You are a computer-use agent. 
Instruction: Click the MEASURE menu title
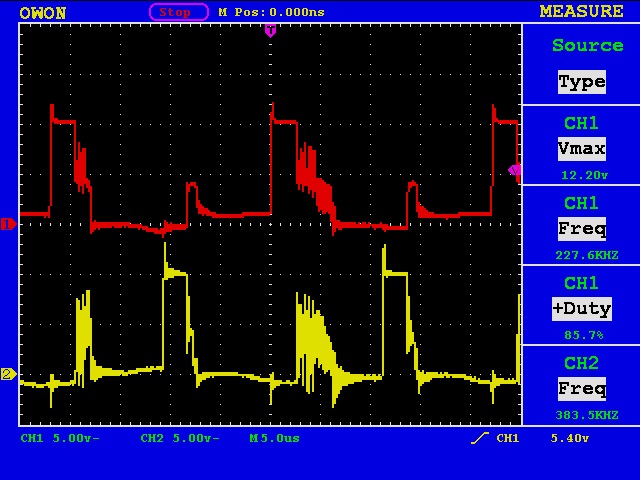(582, 11)
